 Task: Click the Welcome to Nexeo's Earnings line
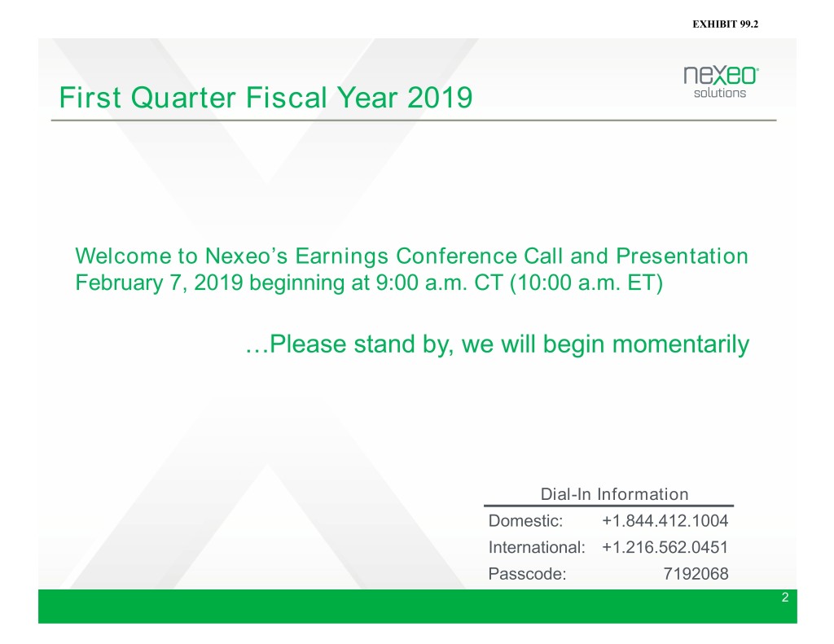(410, 256)
